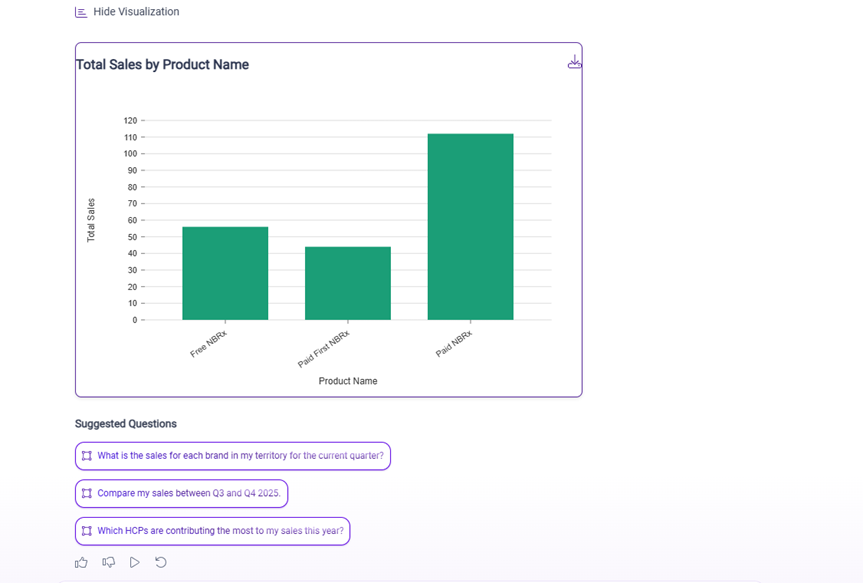Toggle Hide Visualization text
The height and width of the screenshot is (583, 863).
(x=136, y=12)
